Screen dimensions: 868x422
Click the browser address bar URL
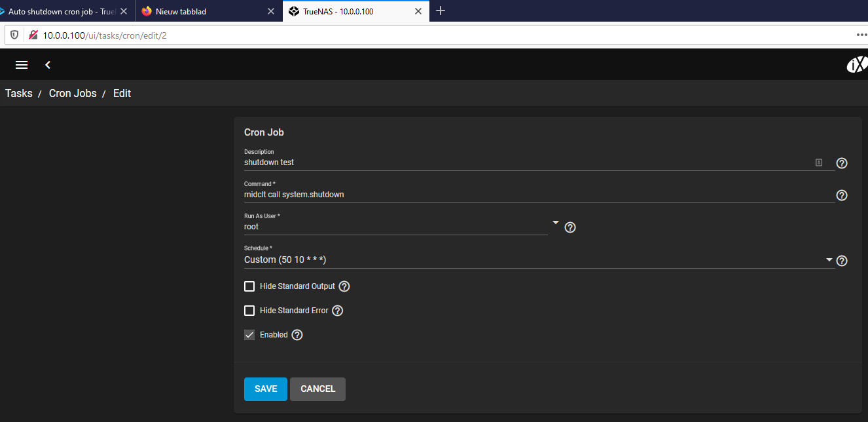coord(105,35)
